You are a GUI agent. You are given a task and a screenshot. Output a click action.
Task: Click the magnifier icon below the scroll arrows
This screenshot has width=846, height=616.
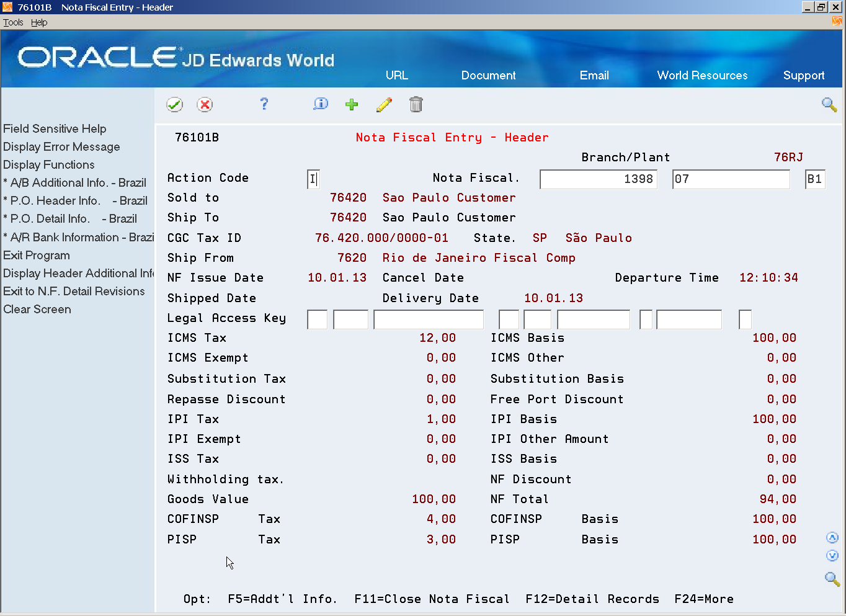(832, 579)
